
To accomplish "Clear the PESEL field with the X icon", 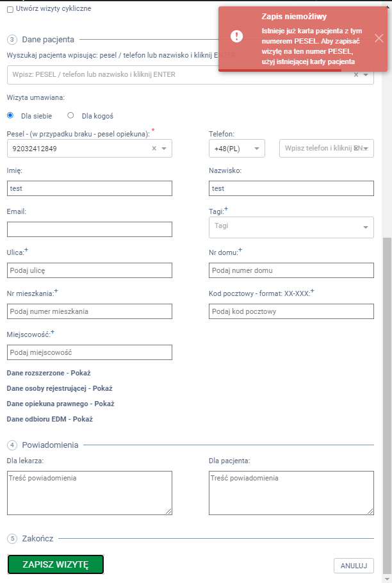I will click(154, 149).
